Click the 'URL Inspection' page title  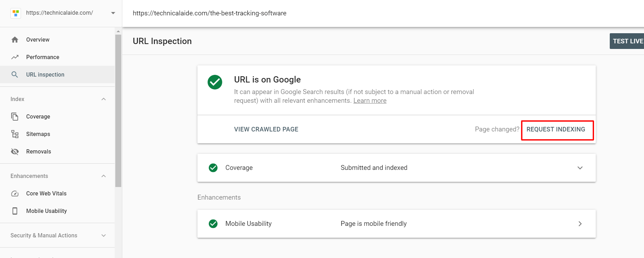pyautogui.click(x=162, y=41)
